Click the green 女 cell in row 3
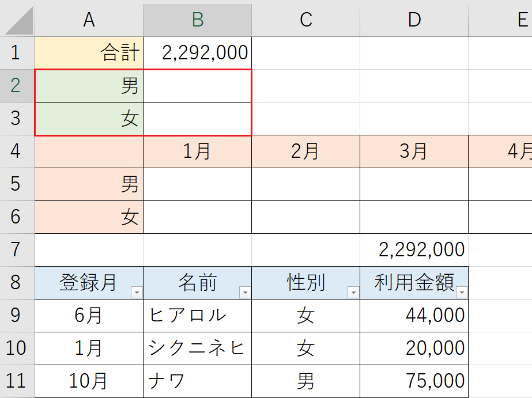Screen dimensions: 532x398 coord(89,119)
